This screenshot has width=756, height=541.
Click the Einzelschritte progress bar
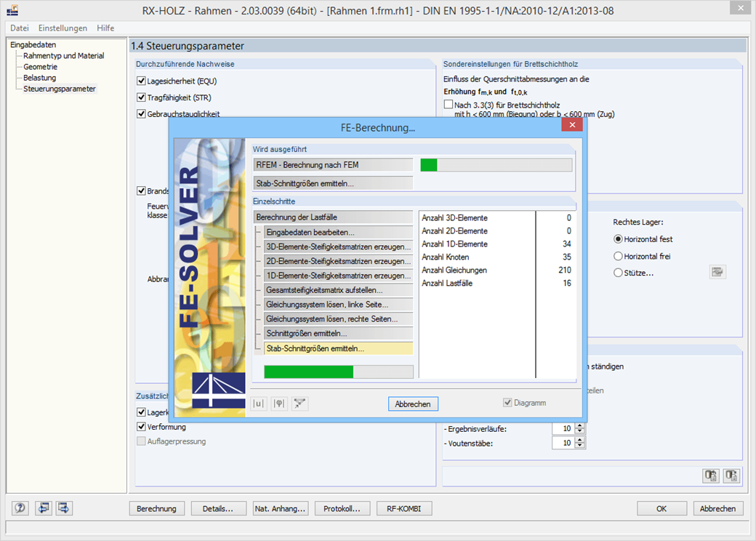[339, 372]
